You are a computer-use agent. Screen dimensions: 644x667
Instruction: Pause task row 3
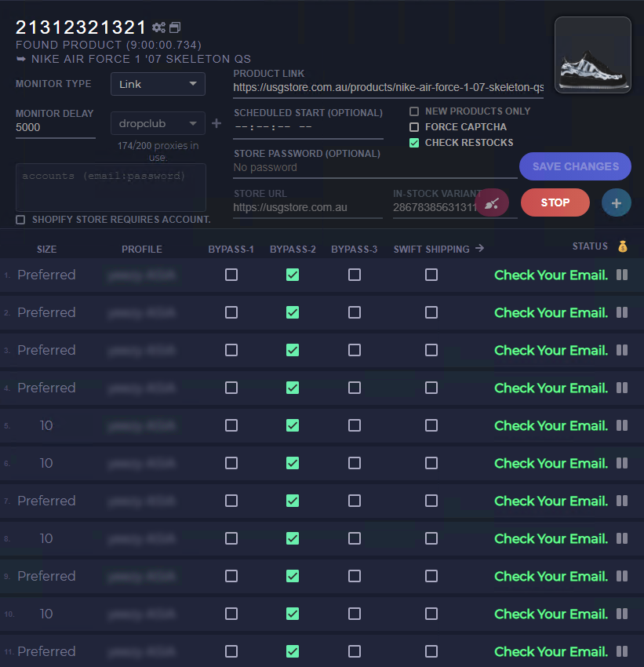[x=622, y=350]
